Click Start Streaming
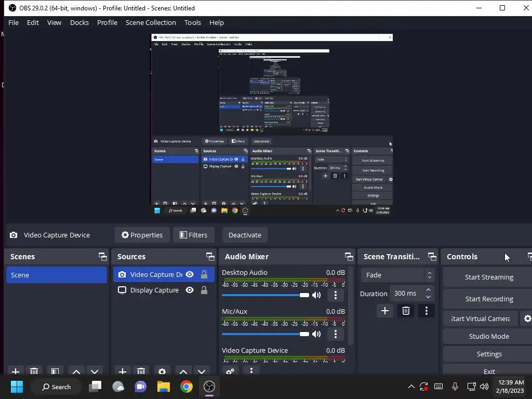This screenshot has width=532, height=399. (488, 277)
